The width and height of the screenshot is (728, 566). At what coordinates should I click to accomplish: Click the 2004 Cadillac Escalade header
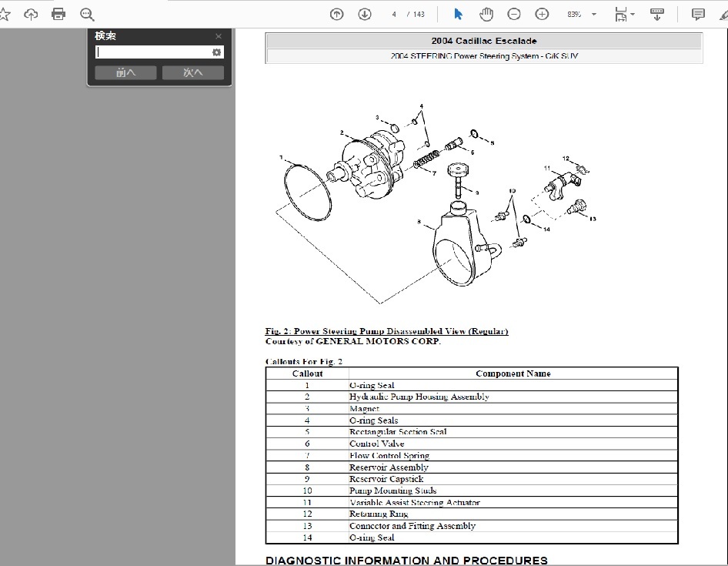pyautogui.click(x=484, y=41)
